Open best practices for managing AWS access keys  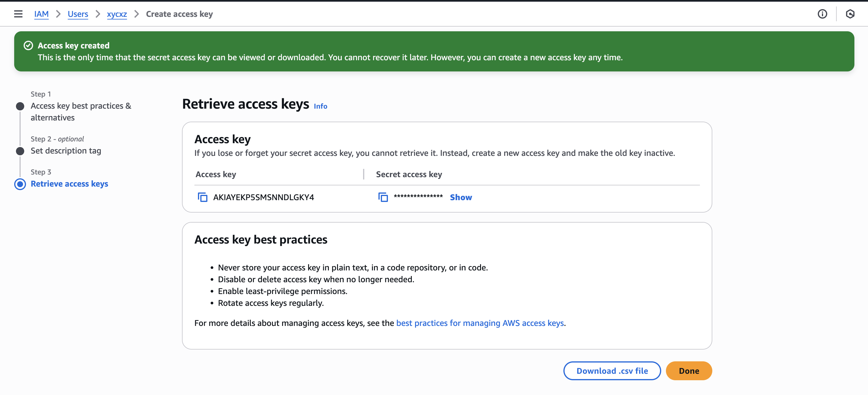(480, 323)
